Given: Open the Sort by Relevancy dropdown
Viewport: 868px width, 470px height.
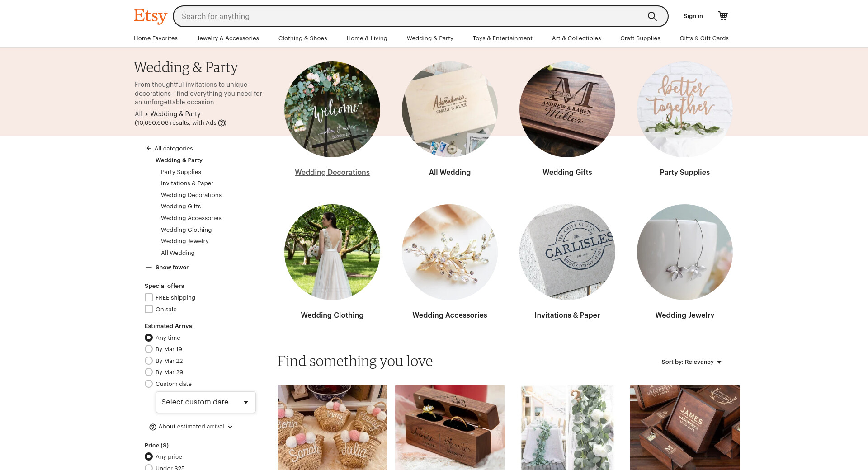Looking at the screenshot, I should (691, 362).
